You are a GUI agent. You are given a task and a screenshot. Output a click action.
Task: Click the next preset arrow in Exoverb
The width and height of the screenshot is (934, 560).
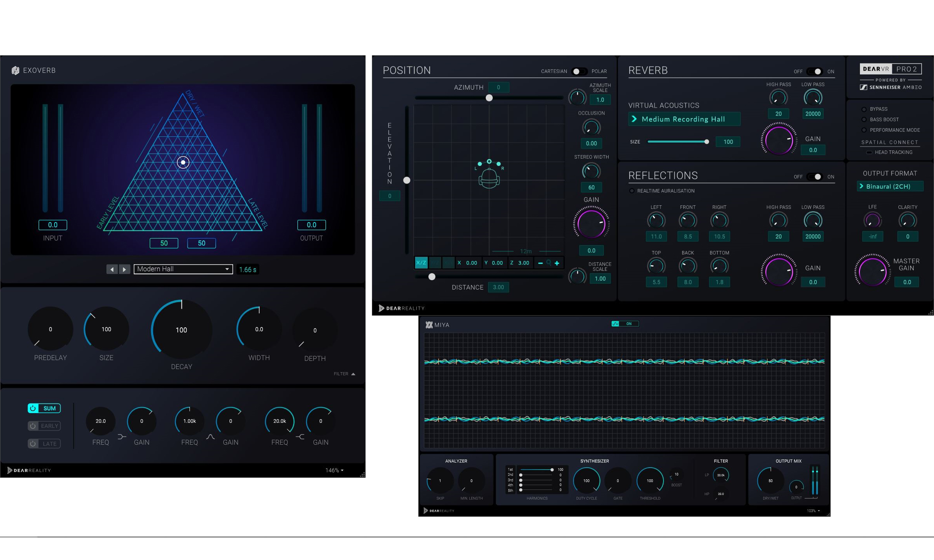[124, 269]
